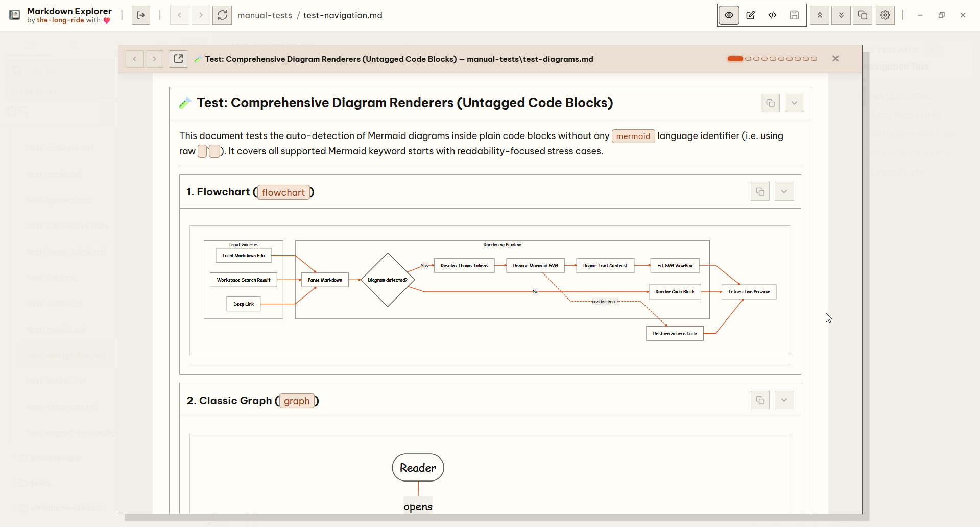Collapse the 2. Classic Graph section
This screenshot has width=980, height=527.
(x=784, y=400)
